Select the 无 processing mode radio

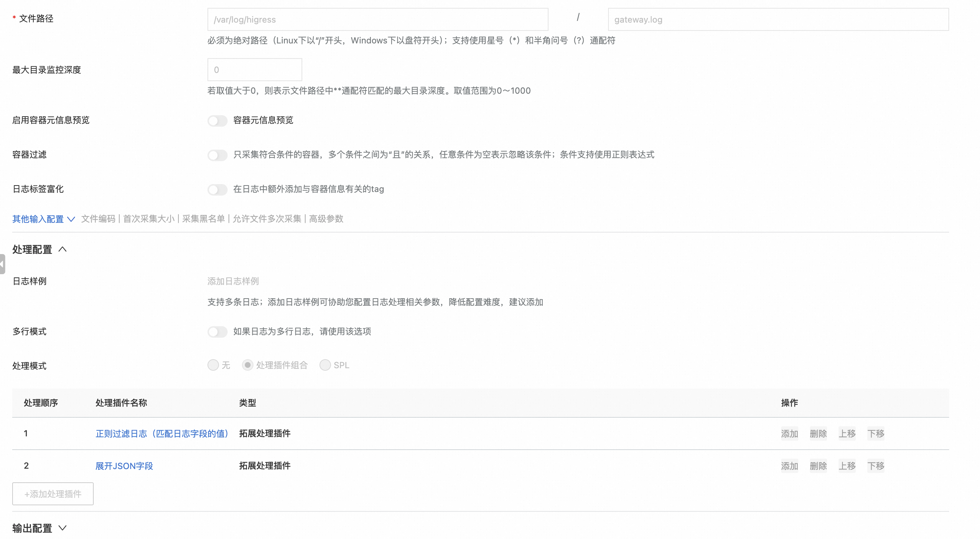tap(213, 365)
